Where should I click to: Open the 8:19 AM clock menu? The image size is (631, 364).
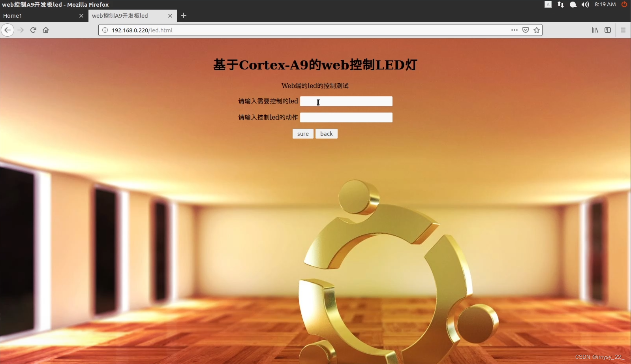tap(605, 4)
